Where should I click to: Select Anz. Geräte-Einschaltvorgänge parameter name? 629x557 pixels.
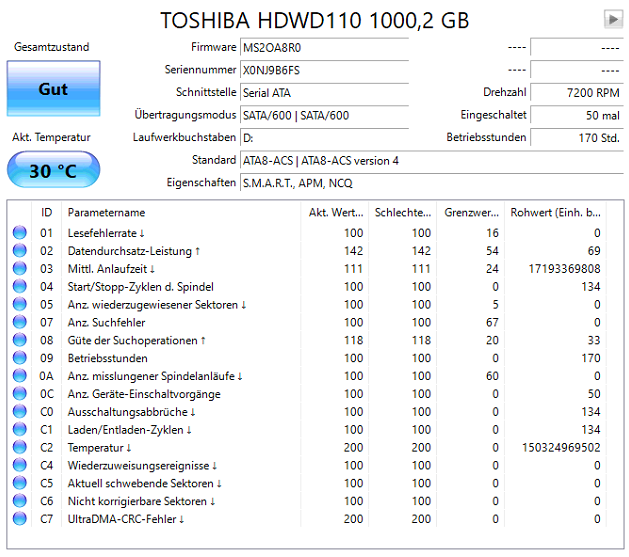(x=144, y=394)
